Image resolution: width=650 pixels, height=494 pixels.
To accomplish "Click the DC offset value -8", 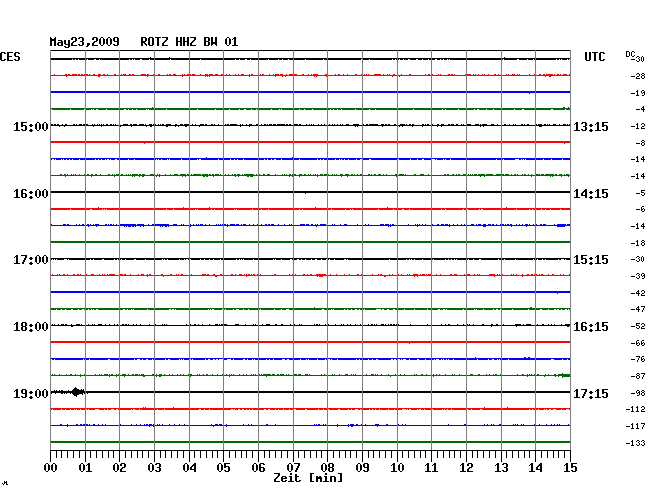I will point(640,143).
